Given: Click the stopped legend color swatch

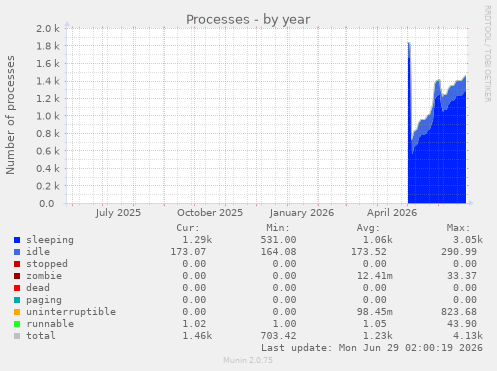Looking at the screenshot, I should pos(17,264).
